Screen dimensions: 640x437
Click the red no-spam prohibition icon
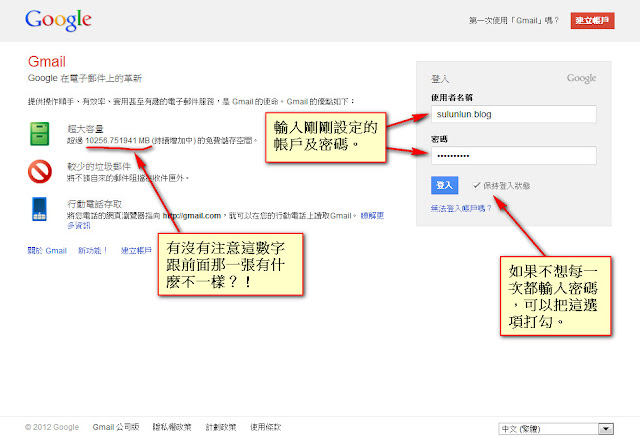click(40, 171)
